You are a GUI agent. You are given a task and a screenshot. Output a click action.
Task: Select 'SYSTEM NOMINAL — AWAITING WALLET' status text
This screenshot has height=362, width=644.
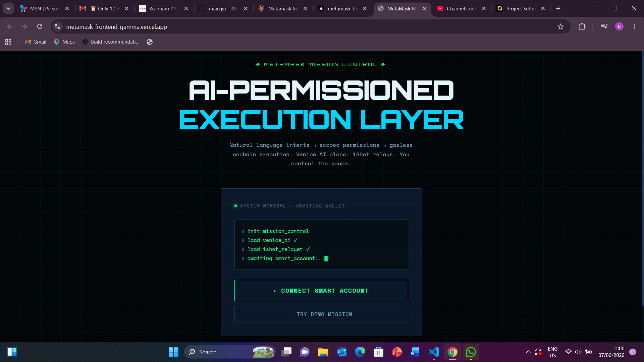pyautogui.click(x=292, y=206)
